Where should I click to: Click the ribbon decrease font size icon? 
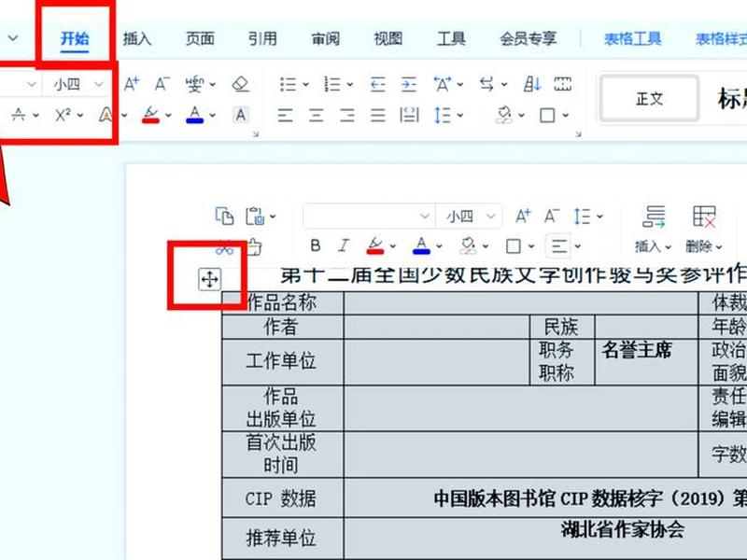pos(162,84)
